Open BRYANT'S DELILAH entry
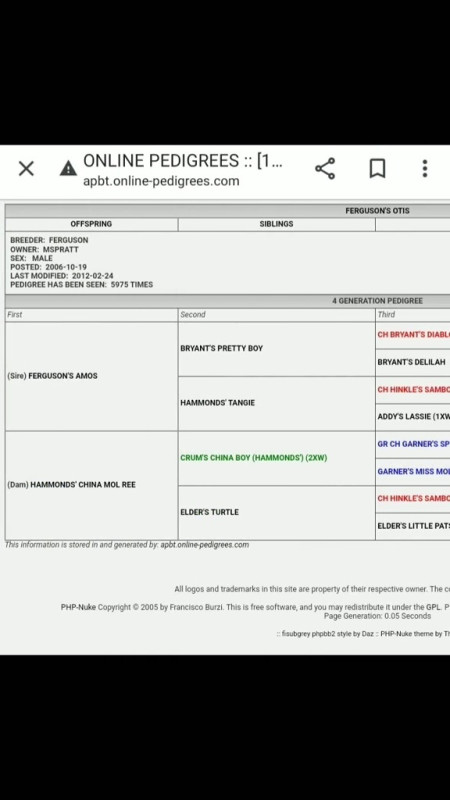 click(x=411, y=362)
